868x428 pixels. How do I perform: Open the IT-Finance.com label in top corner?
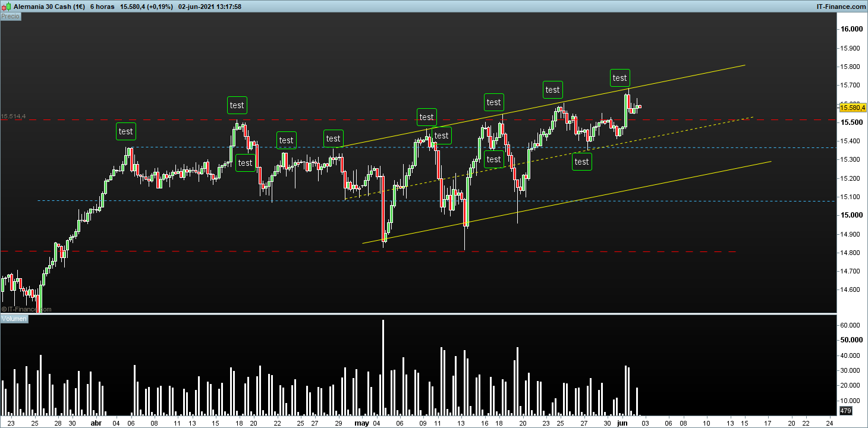click(x=841, y=6)
